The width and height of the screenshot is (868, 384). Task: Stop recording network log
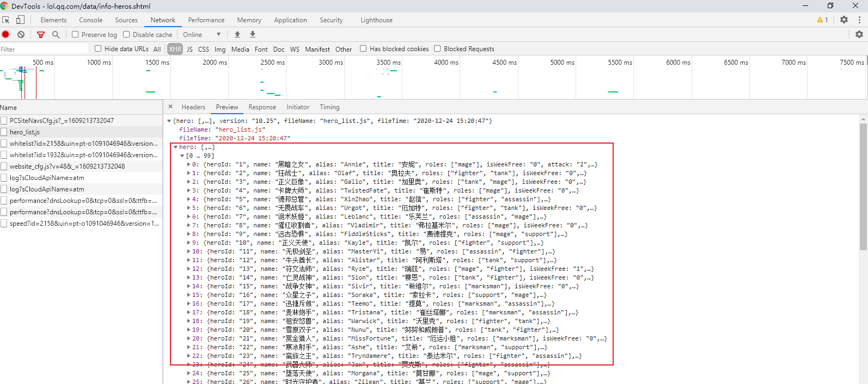pyautogui.click(x=6, y=34)
